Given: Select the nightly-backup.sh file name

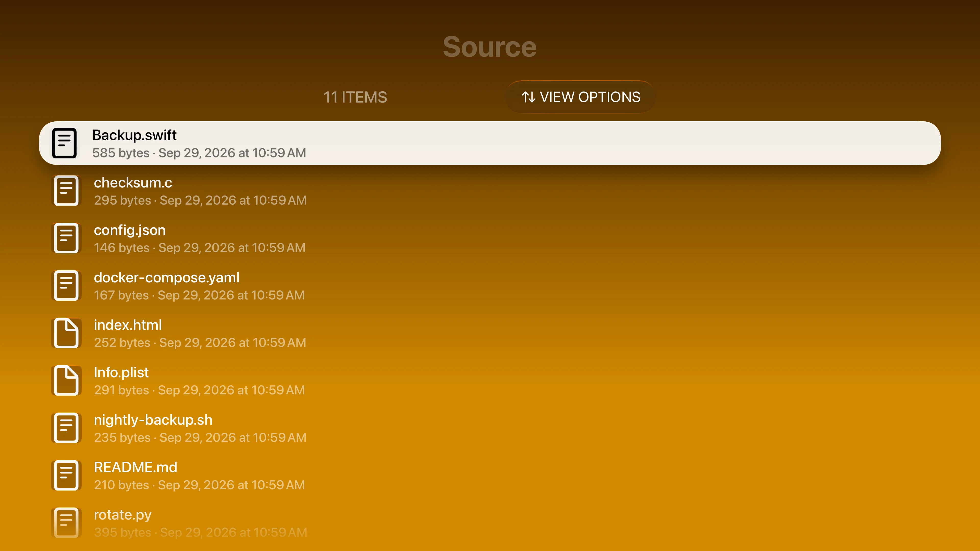Looking at the screenshot, I should pos(153,420).
